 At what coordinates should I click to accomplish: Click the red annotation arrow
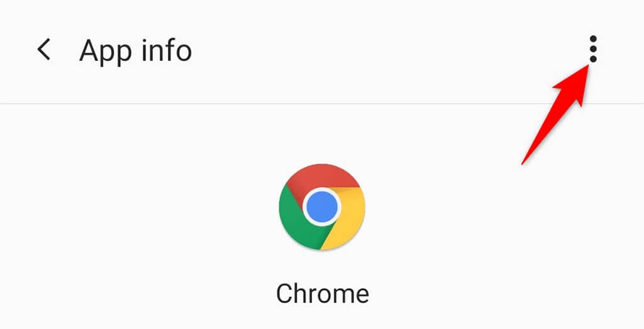(x=553, y=120)
